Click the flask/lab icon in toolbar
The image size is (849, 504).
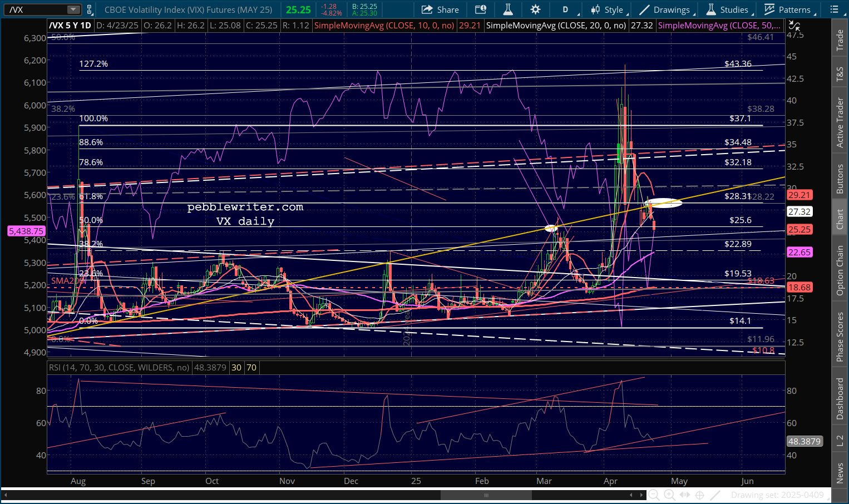[x=507, y=9]
